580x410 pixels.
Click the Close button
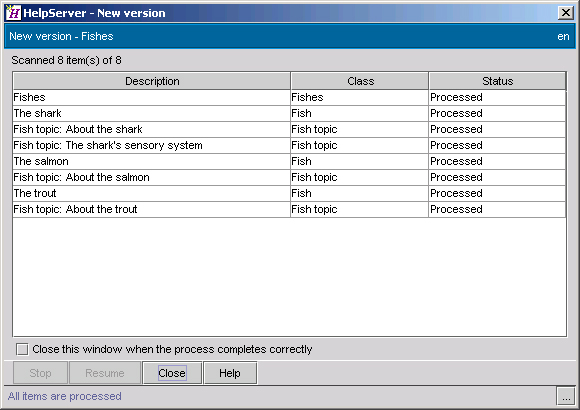[x=172, y=373]
